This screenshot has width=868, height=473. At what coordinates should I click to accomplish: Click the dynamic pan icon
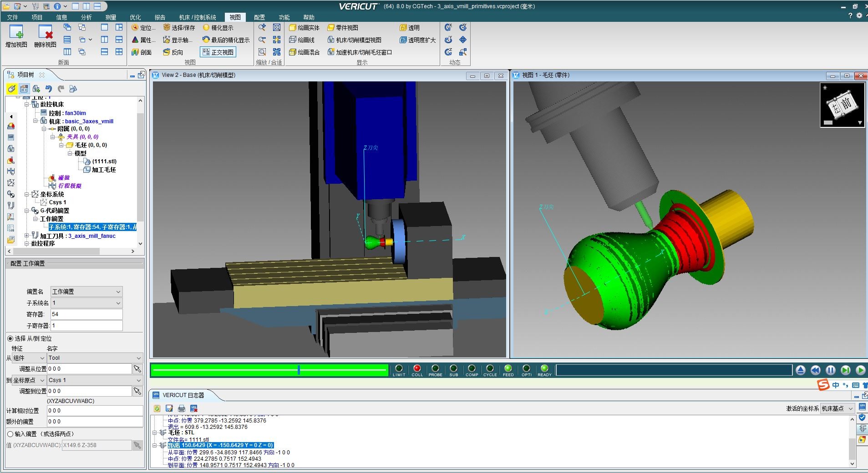463,40
